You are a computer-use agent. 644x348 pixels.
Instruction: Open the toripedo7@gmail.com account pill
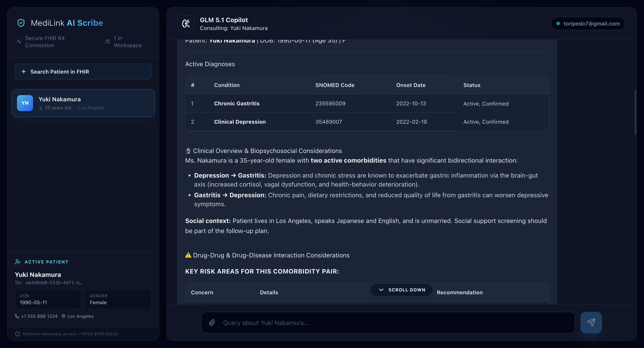(588, 23)
